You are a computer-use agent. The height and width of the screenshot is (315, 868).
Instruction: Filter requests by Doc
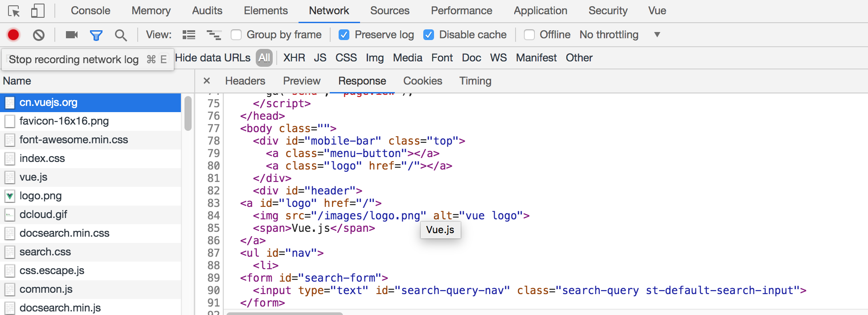471,58
